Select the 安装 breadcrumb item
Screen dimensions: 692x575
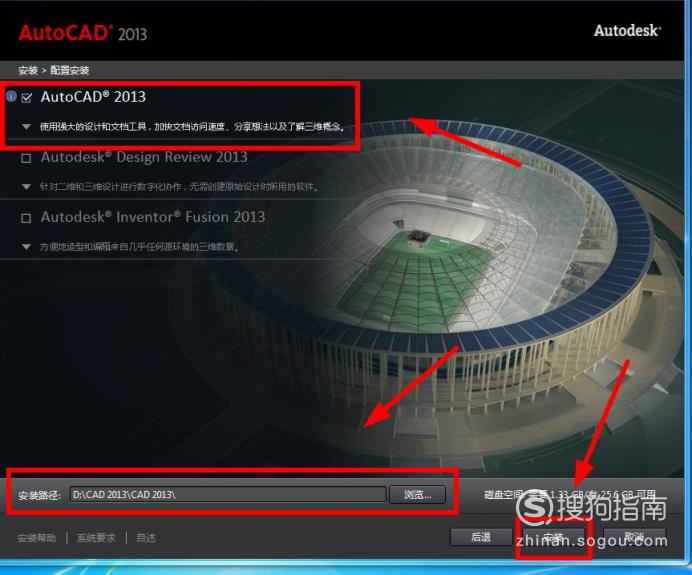click(28, 70)
